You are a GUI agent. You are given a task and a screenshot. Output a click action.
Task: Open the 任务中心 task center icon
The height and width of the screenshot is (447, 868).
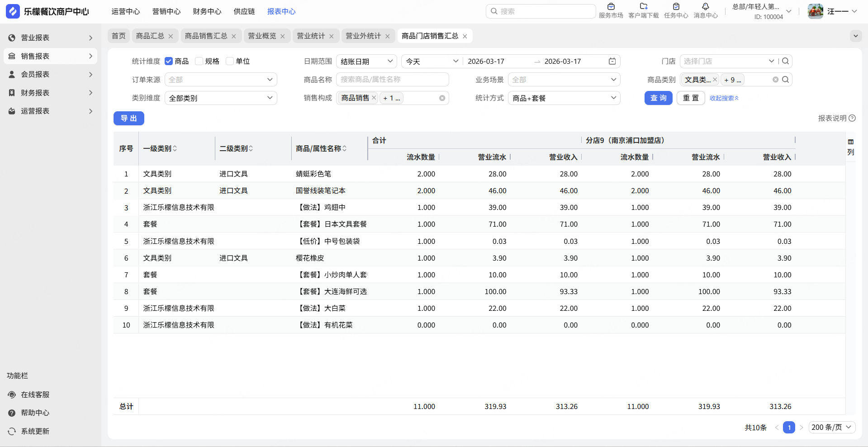pyautogui.click(x=676, y=7)
